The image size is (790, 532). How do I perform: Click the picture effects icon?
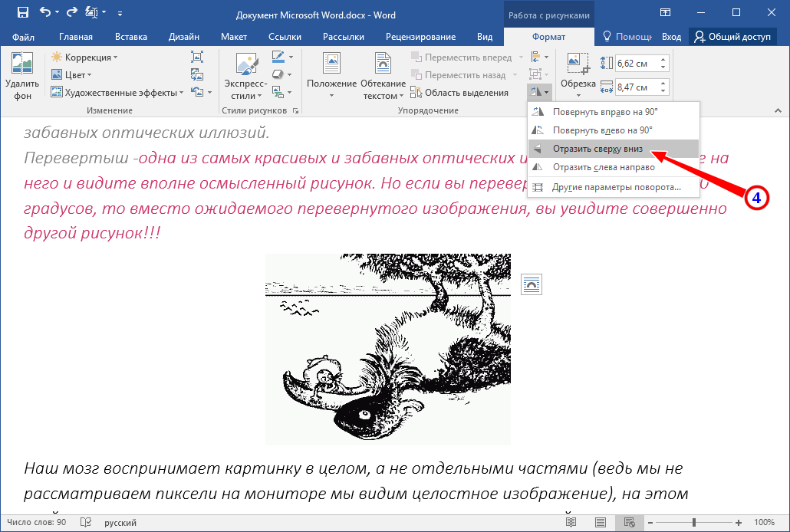(278, 74)
